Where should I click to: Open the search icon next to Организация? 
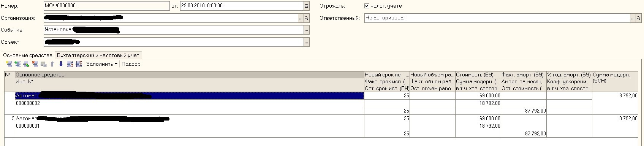pos(307,18)
